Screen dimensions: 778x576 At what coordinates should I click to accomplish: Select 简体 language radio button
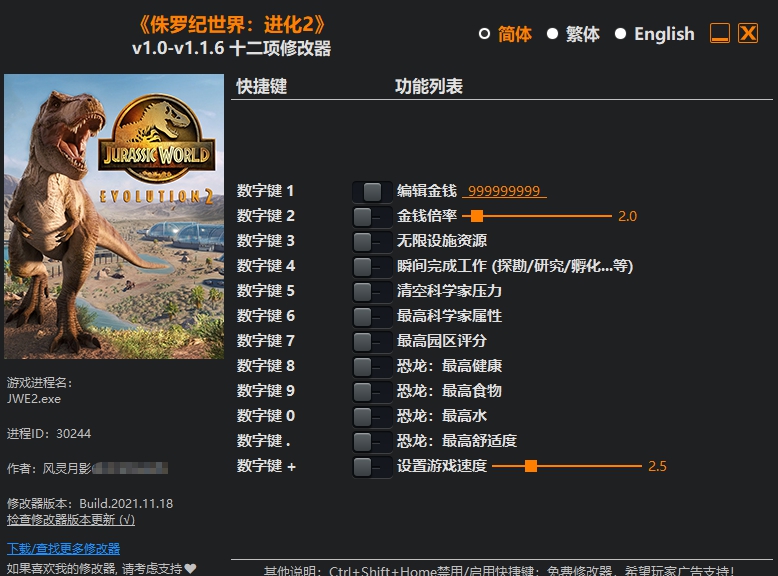[484, 34]
